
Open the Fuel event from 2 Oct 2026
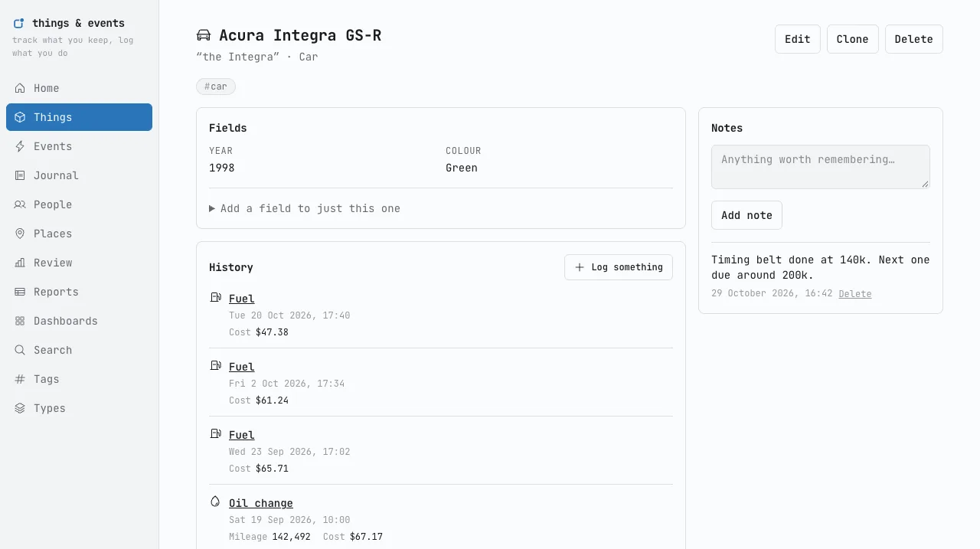pos(242,367)
